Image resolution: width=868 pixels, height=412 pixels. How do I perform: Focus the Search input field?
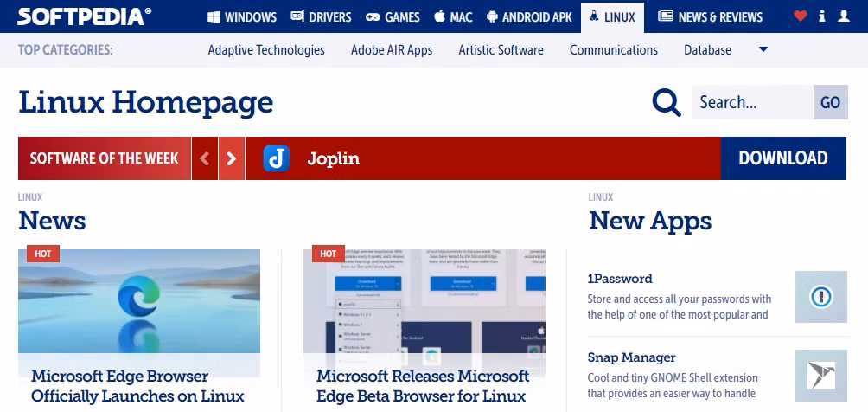click(752, 102)
